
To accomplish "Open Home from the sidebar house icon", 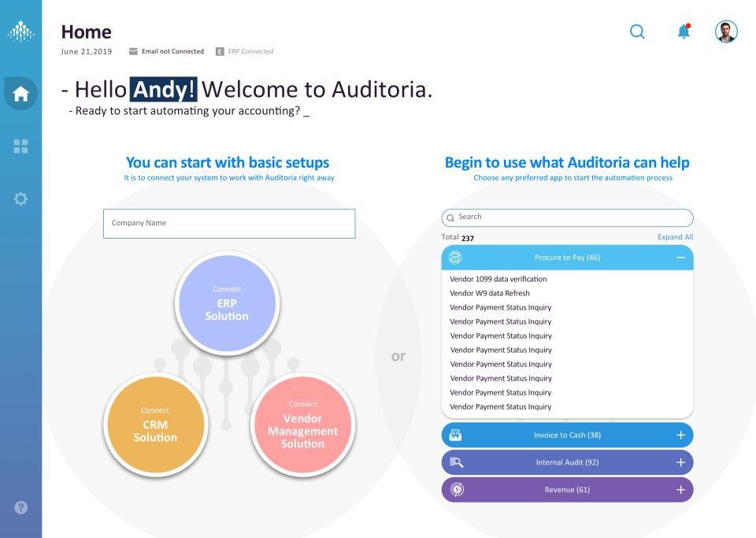I will (x=20, y=93).
